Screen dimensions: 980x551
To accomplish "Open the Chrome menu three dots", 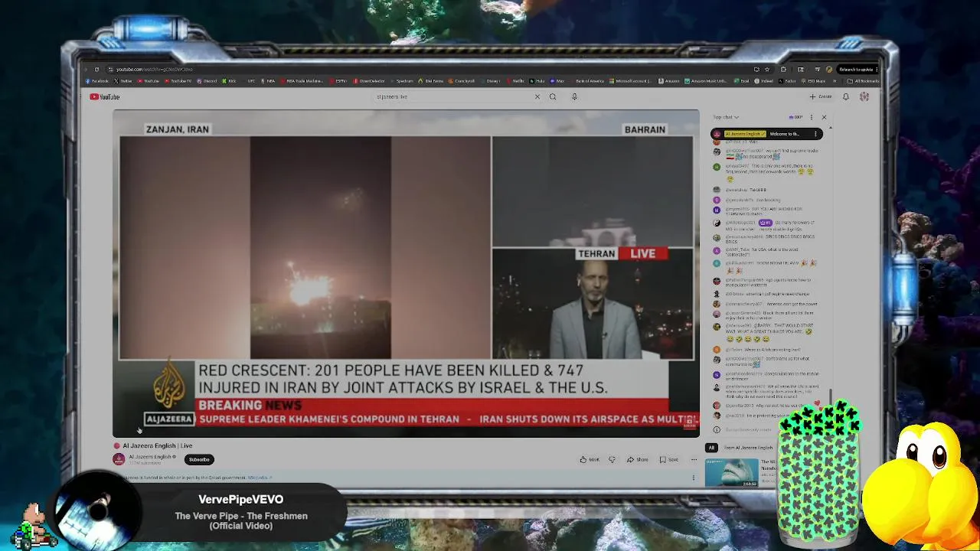I will tap(877, 70).
